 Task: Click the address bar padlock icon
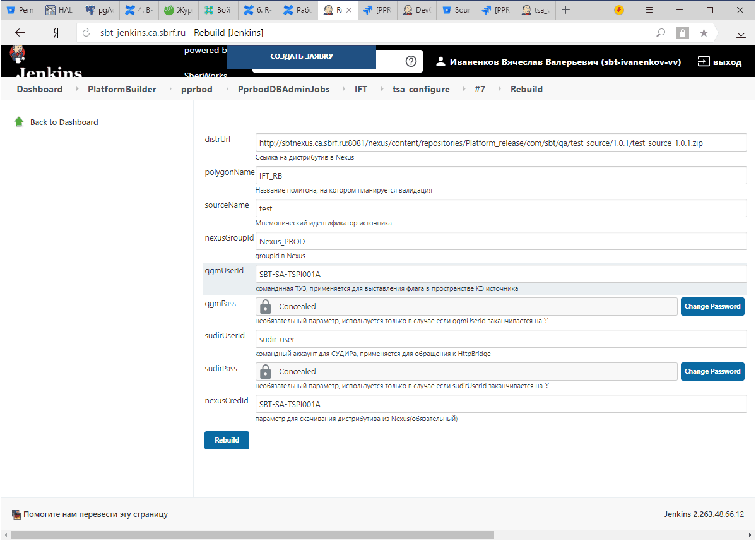coord(682,33)
